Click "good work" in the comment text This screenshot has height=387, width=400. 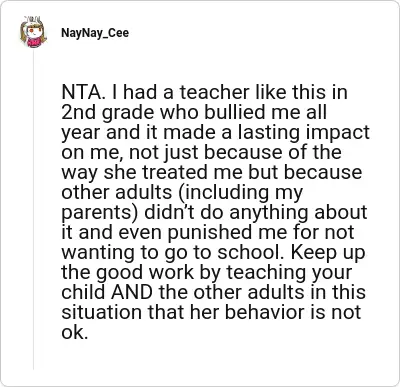pos(145,273)
